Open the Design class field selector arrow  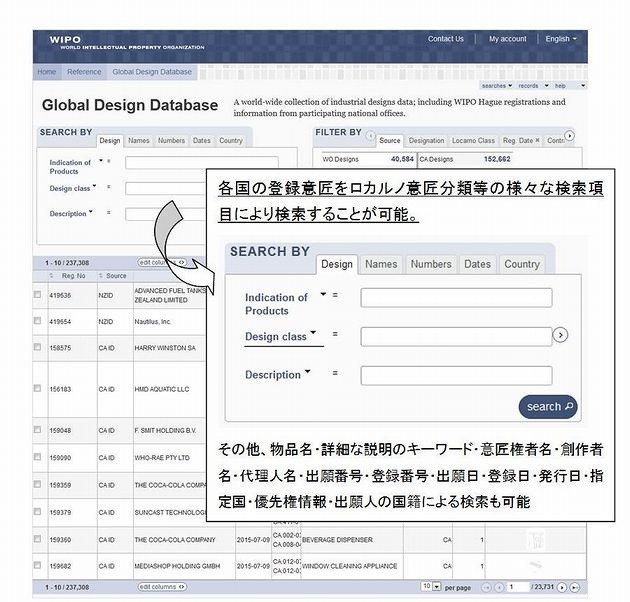(94, 186)
